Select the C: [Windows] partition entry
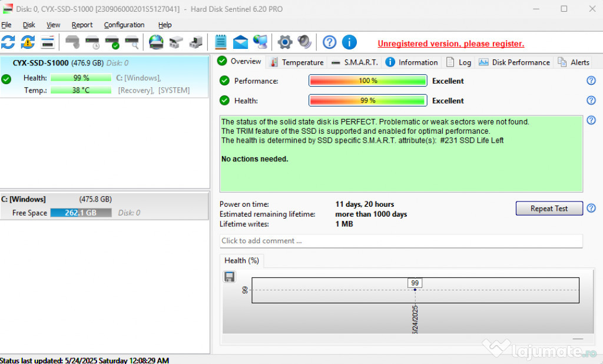The image size is (603, 364). coord(105,206)
